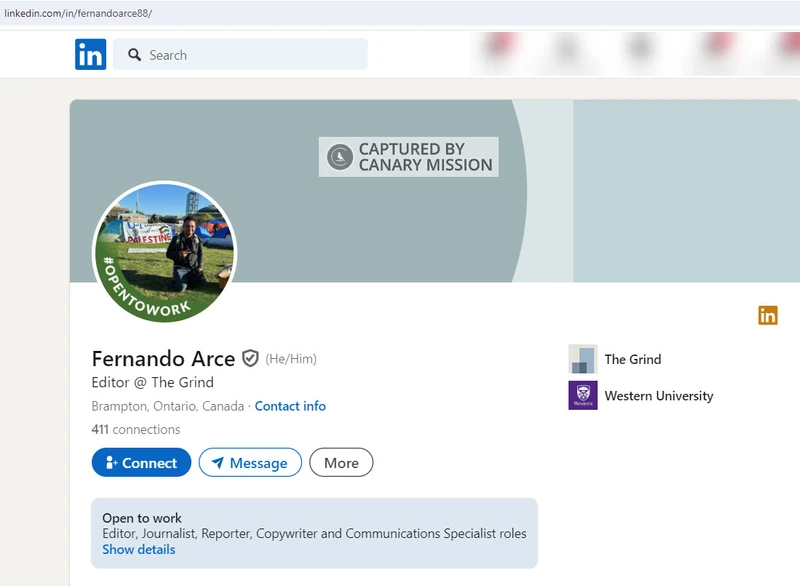Click the gold LinkedIn Premium badge
Image resolution: width=800 pixels, height=586 pixels.
click(767, 315)
